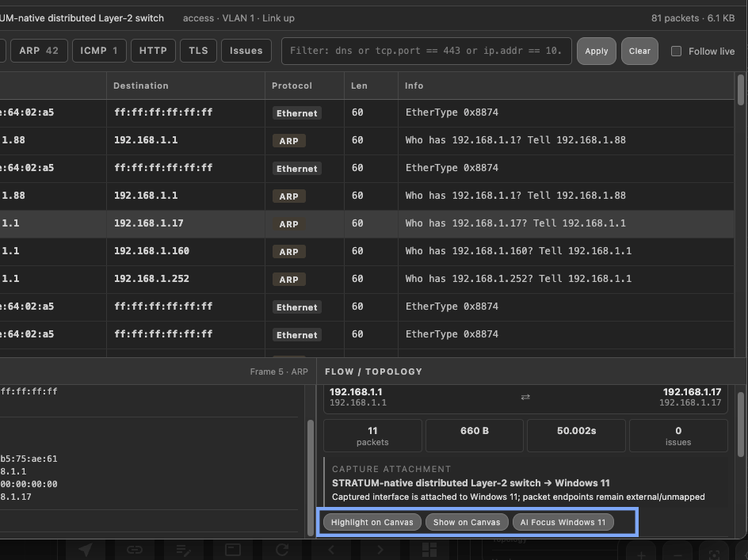Filter packets by ICMP 1 tab
Image resolution: width=748 pixels, height=560 pixels.
[x=99, y=51]
